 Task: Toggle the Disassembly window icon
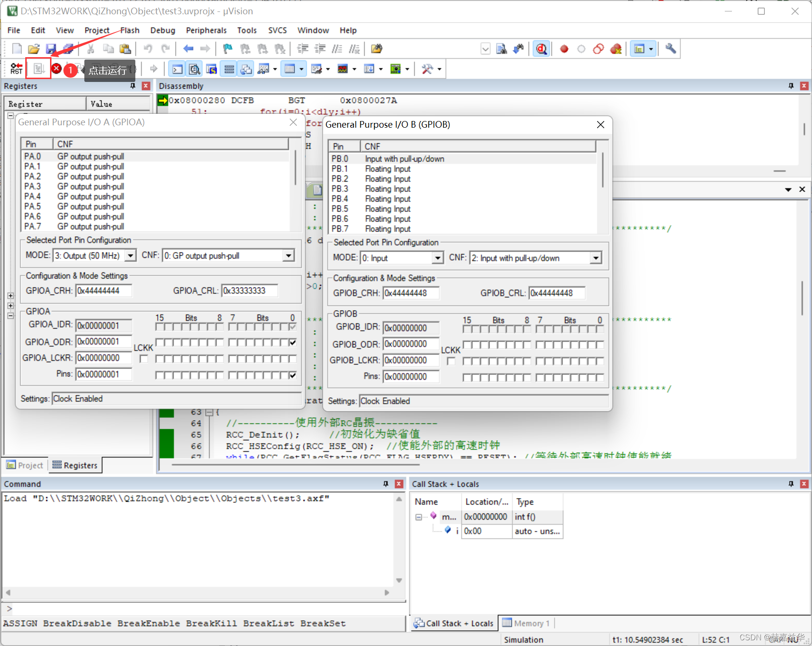click(x=194, y=69)
